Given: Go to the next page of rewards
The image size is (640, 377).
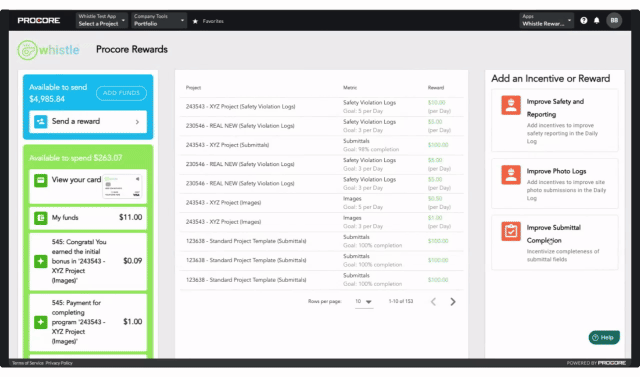Looking at the screenshot, I should click(453, 302).
